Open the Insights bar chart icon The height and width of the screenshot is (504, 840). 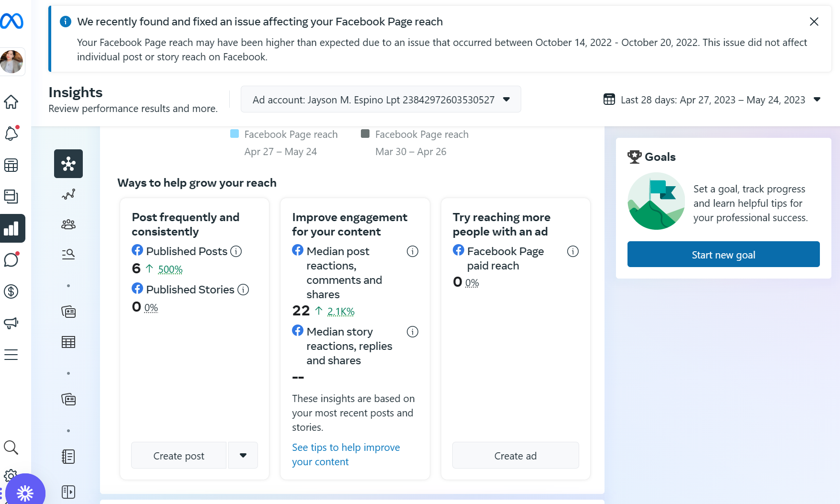tap(11, 228)
